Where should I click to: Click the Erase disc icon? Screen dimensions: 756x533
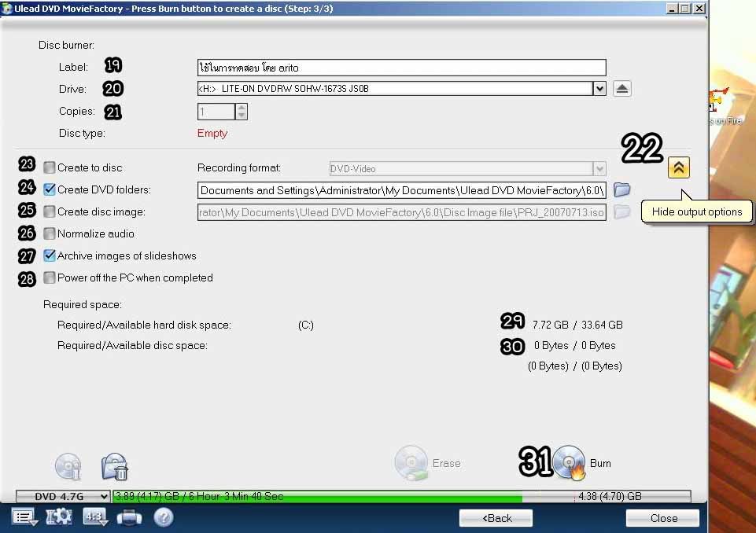[x=411, y=463]
